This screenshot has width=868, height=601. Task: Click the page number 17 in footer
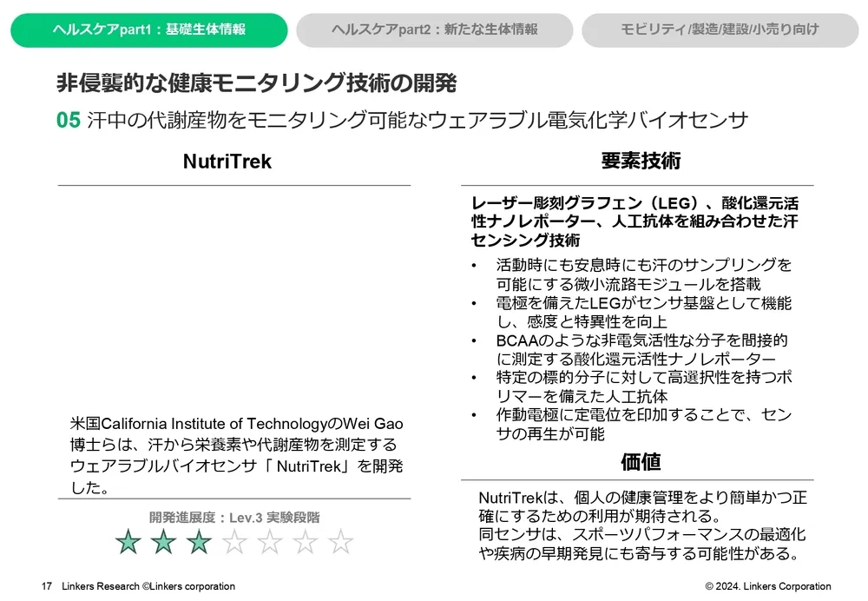pos(47,586)
